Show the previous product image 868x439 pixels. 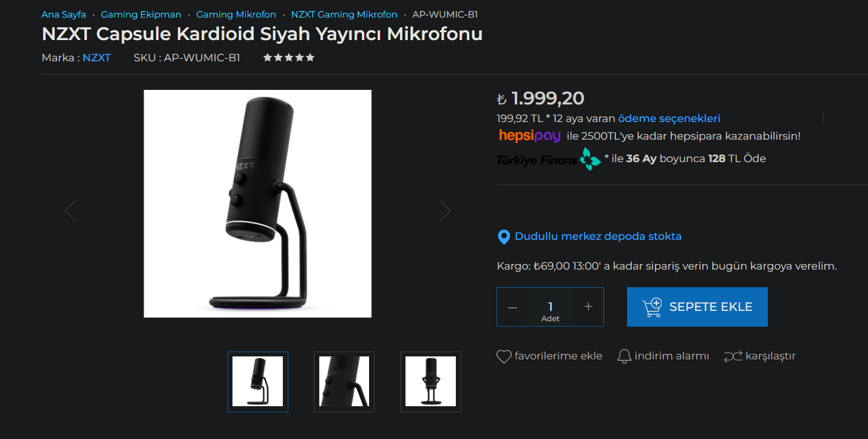tap(70, 211)
